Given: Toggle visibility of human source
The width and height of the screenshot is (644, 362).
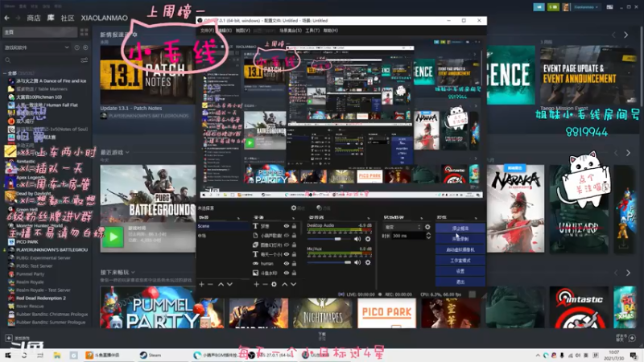Looking at the screenshot, I should click(x=287, y=264).
